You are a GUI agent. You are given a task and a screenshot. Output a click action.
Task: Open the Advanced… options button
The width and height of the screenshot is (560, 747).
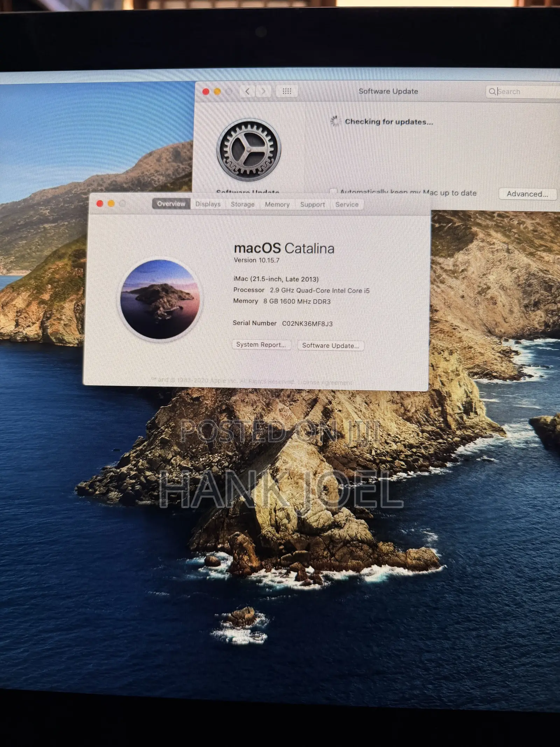click(527, 194)
